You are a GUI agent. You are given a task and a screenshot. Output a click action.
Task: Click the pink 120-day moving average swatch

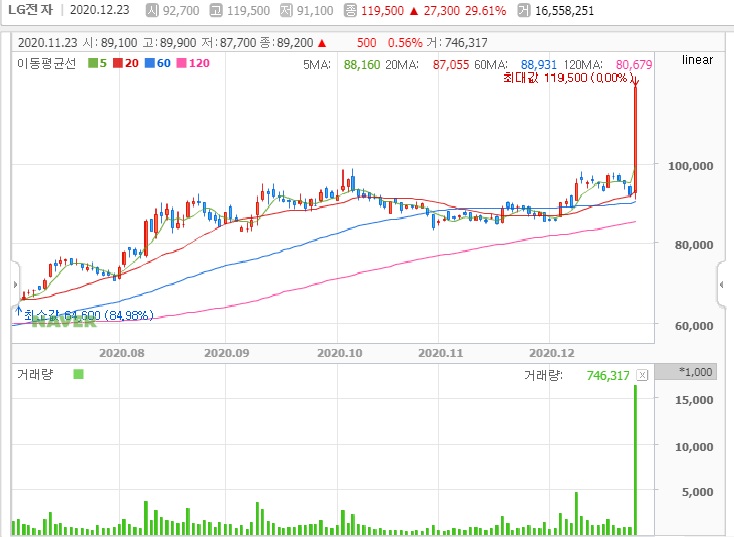tap(181, 63)
